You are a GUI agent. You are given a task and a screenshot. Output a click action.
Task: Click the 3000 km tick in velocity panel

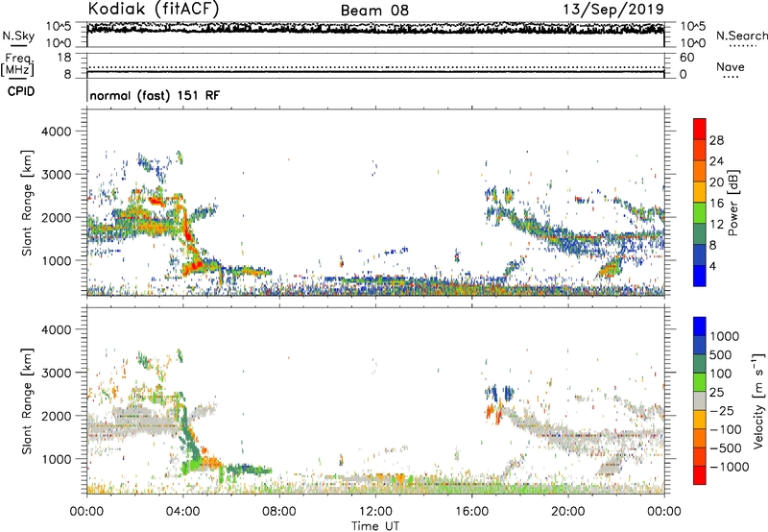pyautogui.click(x=57, y=374)
